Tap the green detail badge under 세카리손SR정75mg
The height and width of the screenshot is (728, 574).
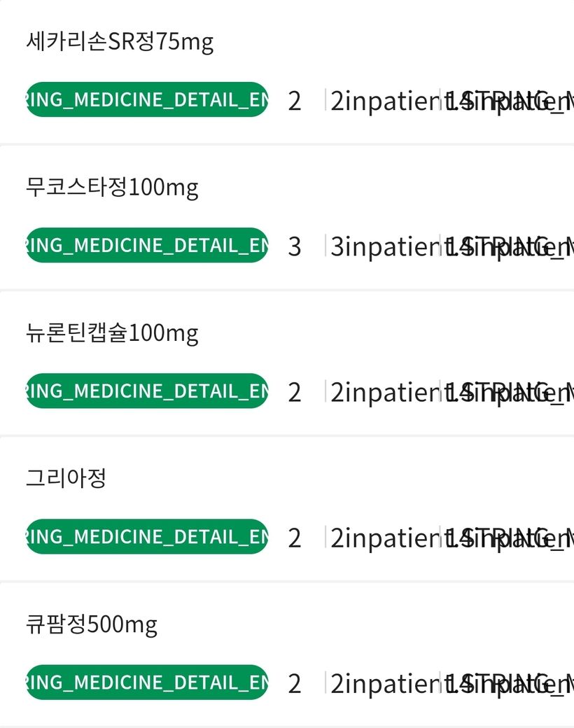[x=147, y=100]
